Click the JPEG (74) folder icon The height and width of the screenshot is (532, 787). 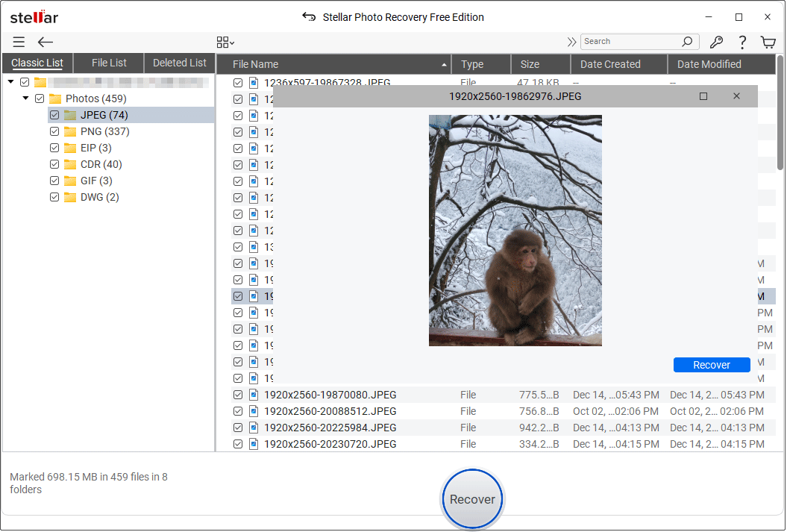point(70,115)
